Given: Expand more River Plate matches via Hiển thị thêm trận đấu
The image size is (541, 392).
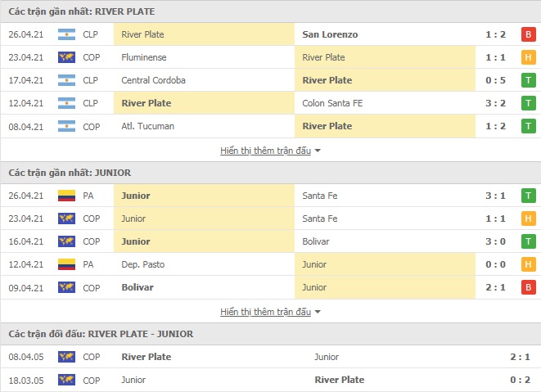Looking at the screenshot, I should 266,151.
